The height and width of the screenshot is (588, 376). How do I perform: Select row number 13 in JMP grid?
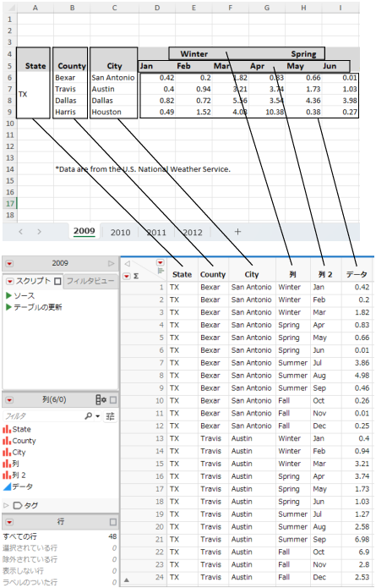click(x=160, y=438)
